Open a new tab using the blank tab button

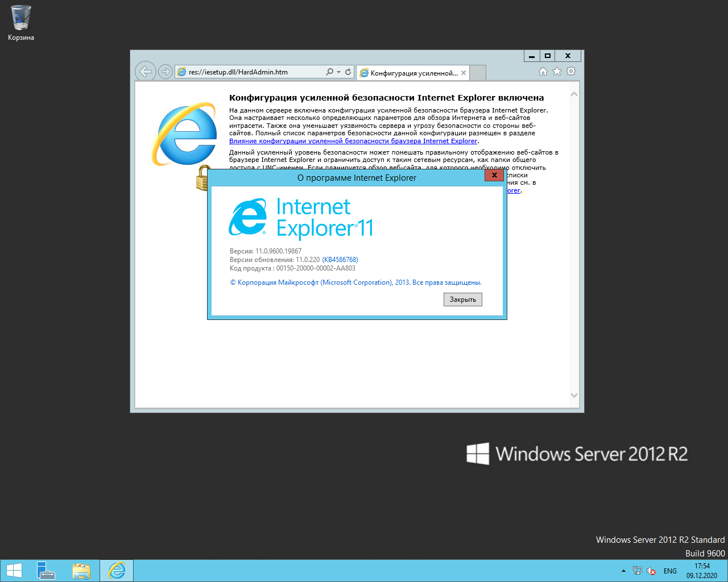point(478,73)
